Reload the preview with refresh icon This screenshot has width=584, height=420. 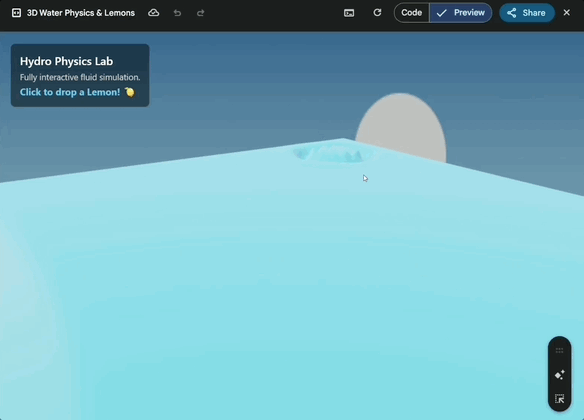click(x=377, y=13)
